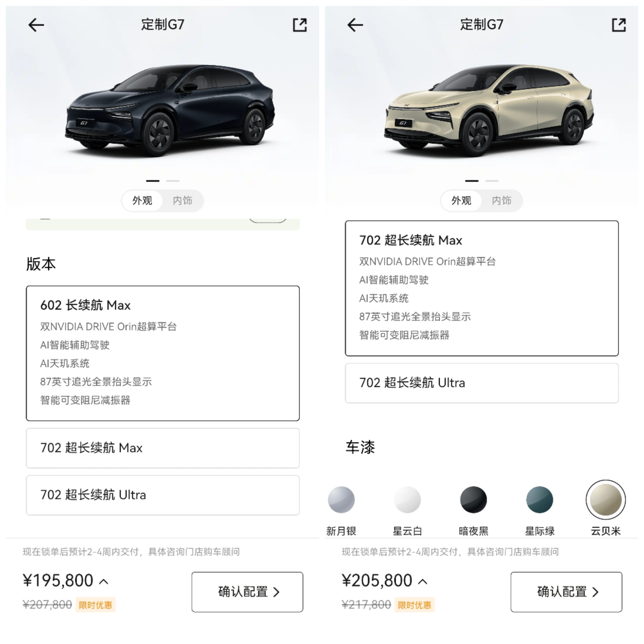
Task: Go back using left screen arrow
Action: click(x=36, y=25)
